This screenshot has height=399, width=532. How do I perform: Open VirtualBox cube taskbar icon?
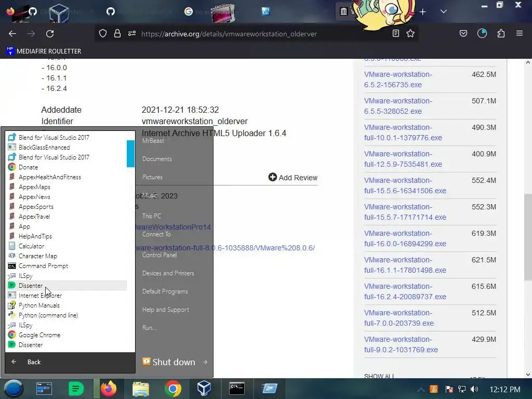(204, 389)
